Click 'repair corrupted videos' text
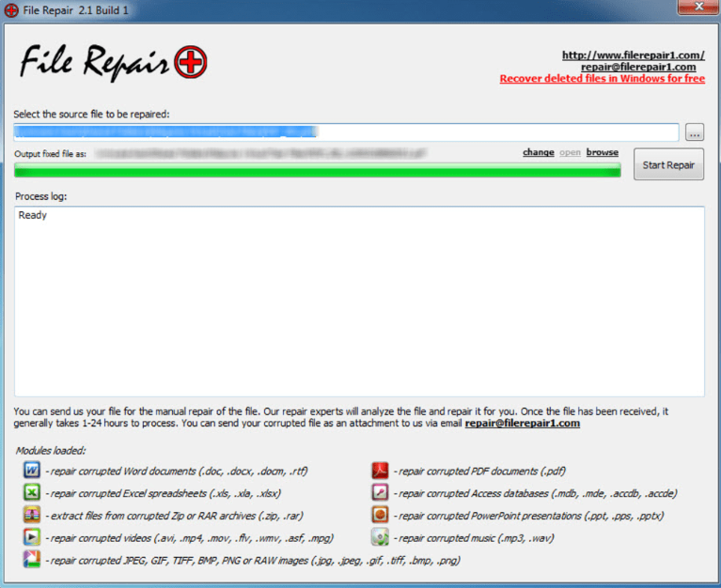 point(190,537)
